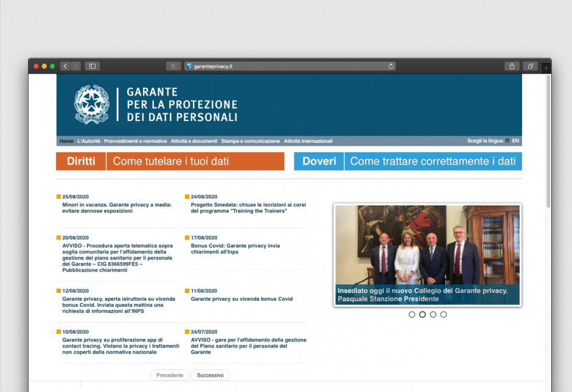Open the L'Autorità menu item
Image resolution: width=572 pixels, height=392 pixels.
[89, 141]
